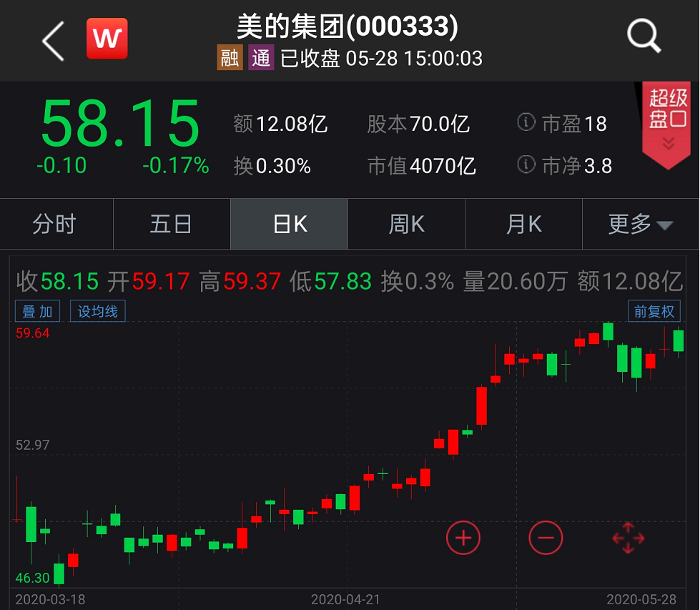Tap 开59.17 open price in chart header

coord(149,281)
